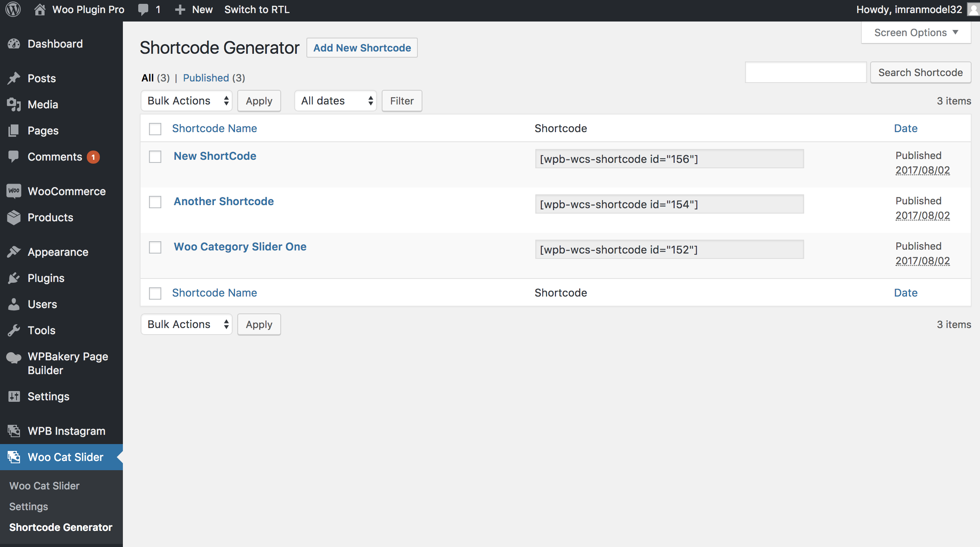
Task: Click the Switch to RTL admin bar link
Action: (257, 10)
